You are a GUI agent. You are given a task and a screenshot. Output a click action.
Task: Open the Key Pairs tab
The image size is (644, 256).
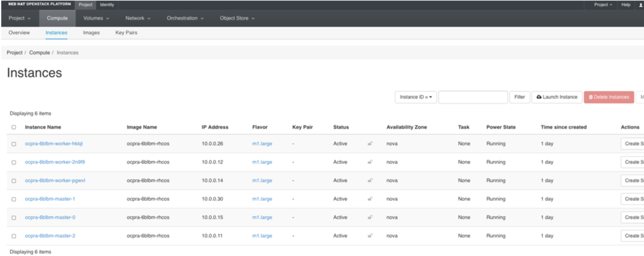[126, 33]
